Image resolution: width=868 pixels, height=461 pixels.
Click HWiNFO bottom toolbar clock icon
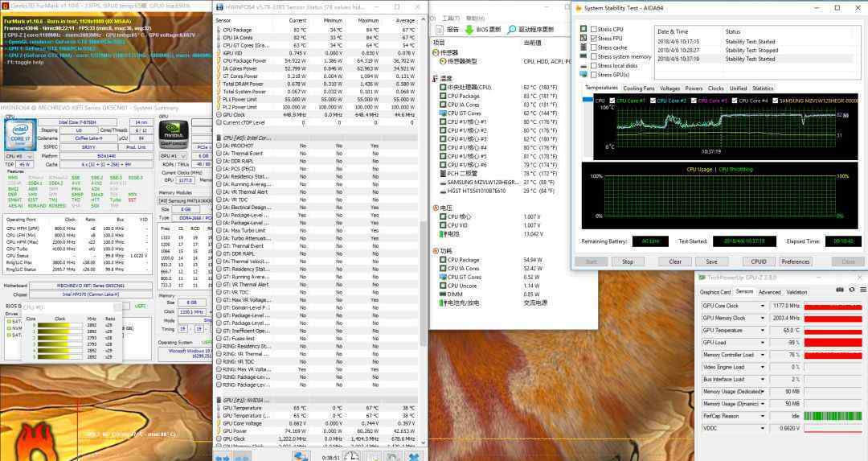coord(351,456)
